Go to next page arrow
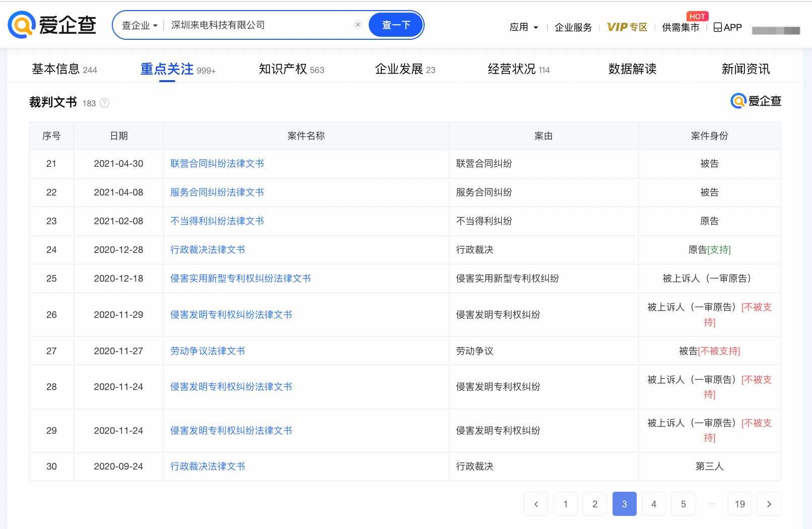812x529 pixels. point(769,504)
